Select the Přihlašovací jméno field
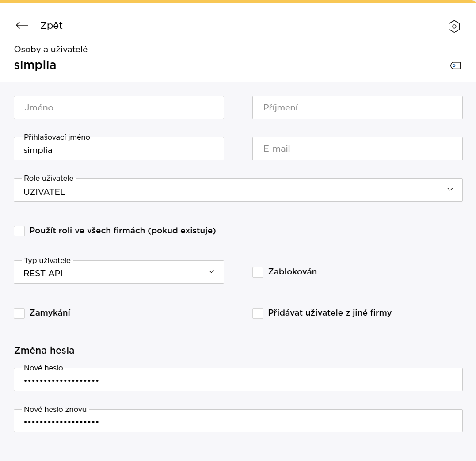 pos(119,150)
